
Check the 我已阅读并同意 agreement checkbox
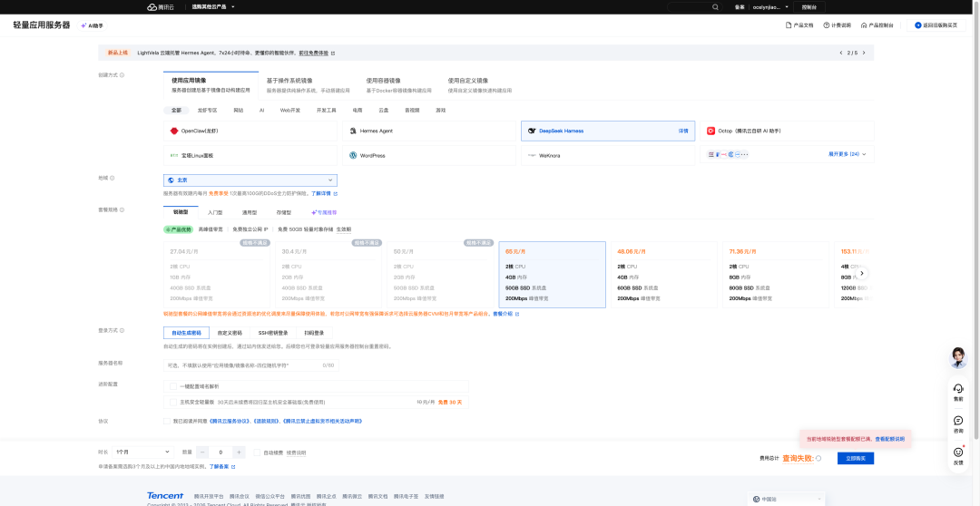[x=167, y=421]
